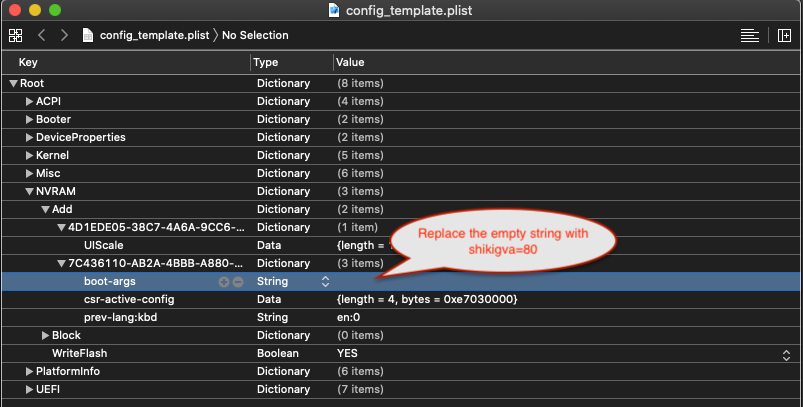Collapse the 7C436110 dictionary

[61, 263]
